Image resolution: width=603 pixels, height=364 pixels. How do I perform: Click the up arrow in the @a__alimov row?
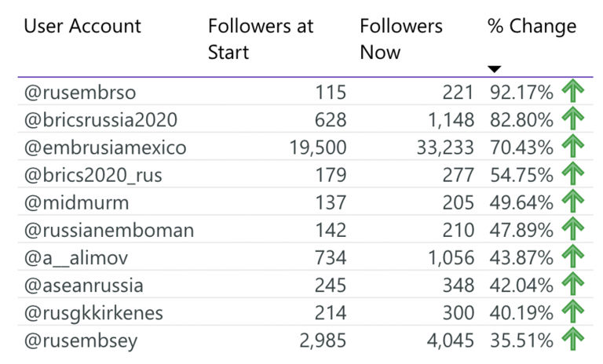572,257
